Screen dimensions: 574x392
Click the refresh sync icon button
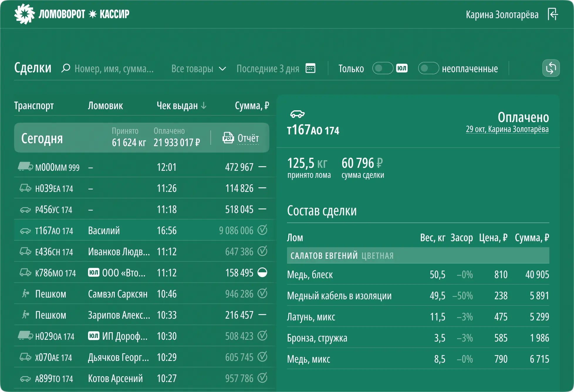pyautogui.click(x=551, y=68)
